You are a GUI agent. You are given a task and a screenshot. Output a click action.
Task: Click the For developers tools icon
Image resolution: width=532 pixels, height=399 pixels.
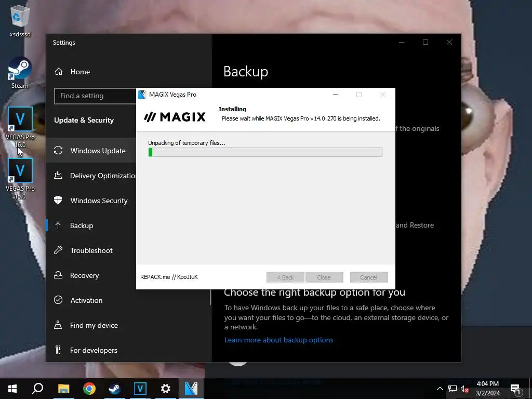[x=58, y=350]
